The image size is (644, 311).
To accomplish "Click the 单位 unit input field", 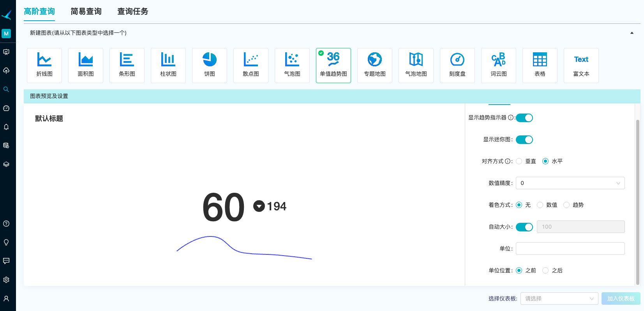I will (570, 249).
